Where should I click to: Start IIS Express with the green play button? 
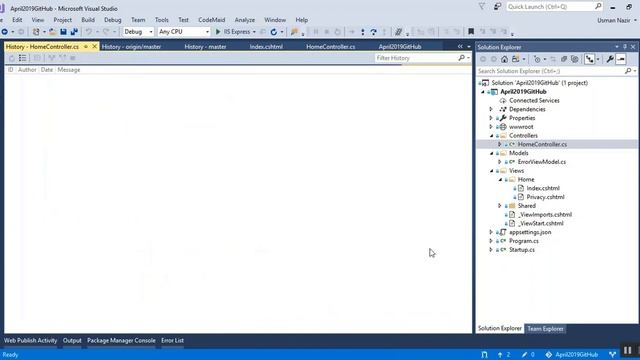218,32
